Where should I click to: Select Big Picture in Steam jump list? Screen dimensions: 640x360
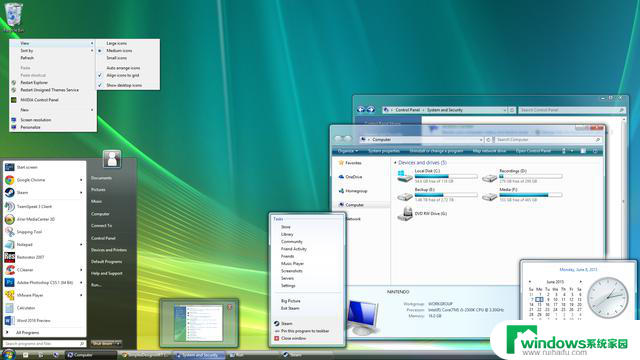point(291,301)
